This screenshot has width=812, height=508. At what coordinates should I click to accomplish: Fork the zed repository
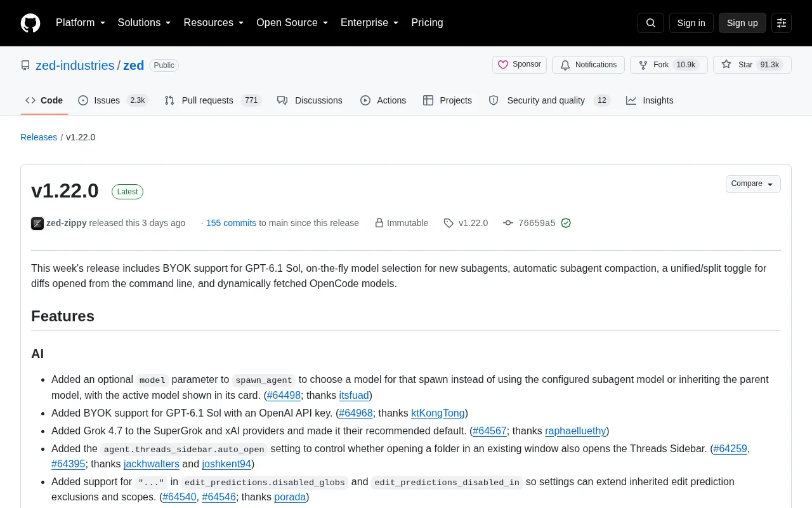(669, 65)
